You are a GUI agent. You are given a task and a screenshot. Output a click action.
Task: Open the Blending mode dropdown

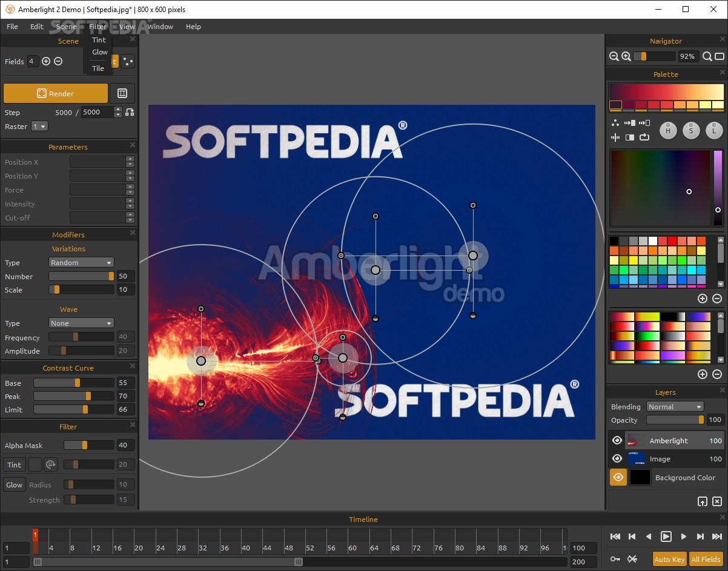(675, 406)
